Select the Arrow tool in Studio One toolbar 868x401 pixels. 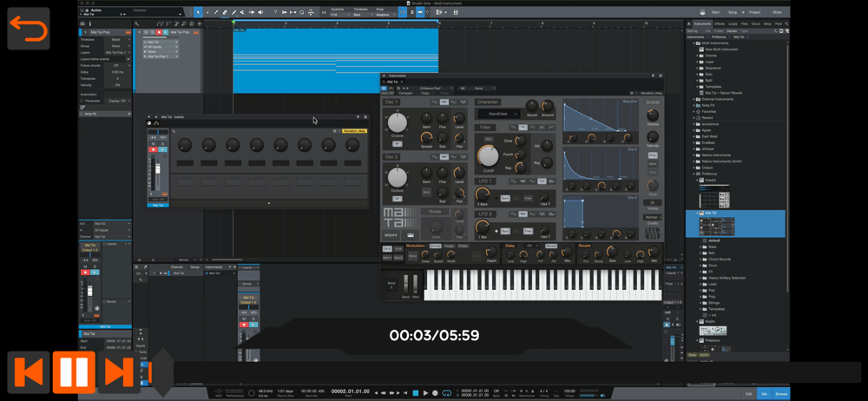(199, 12)
